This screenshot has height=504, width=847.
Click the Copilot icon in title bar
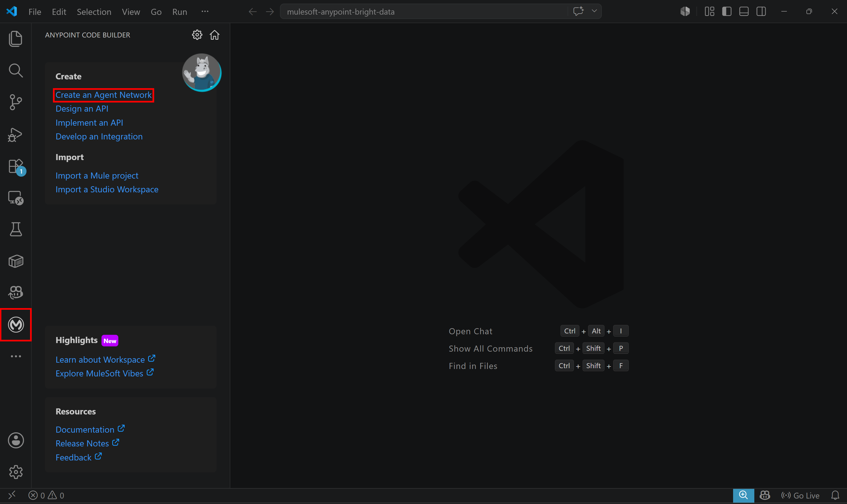pyautogui.click(x=685, y=12)
